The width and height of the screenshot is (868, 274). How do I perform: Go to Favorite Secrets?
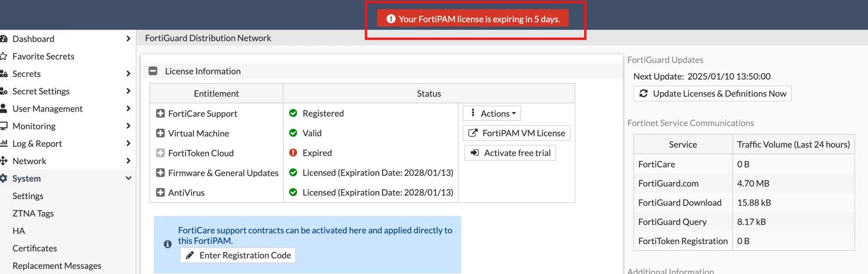coord(43,56)
